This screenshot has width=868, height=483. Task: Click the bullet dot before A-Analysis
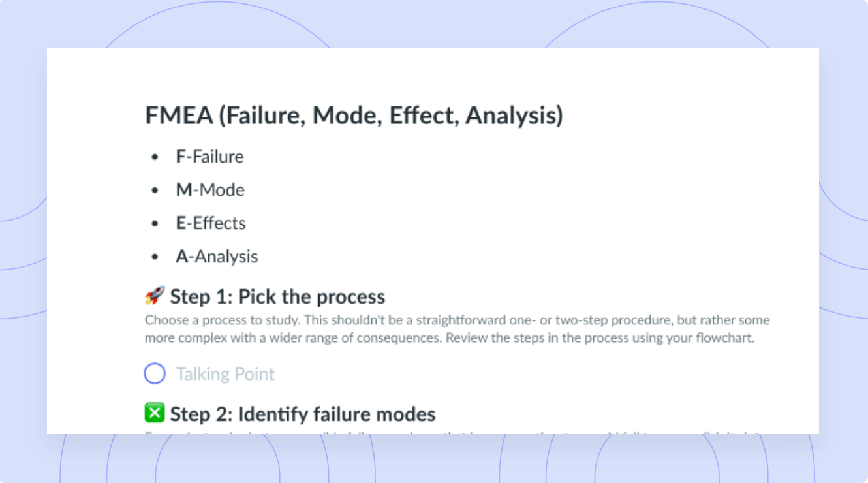pyautogui.click(x=155, y=257)
